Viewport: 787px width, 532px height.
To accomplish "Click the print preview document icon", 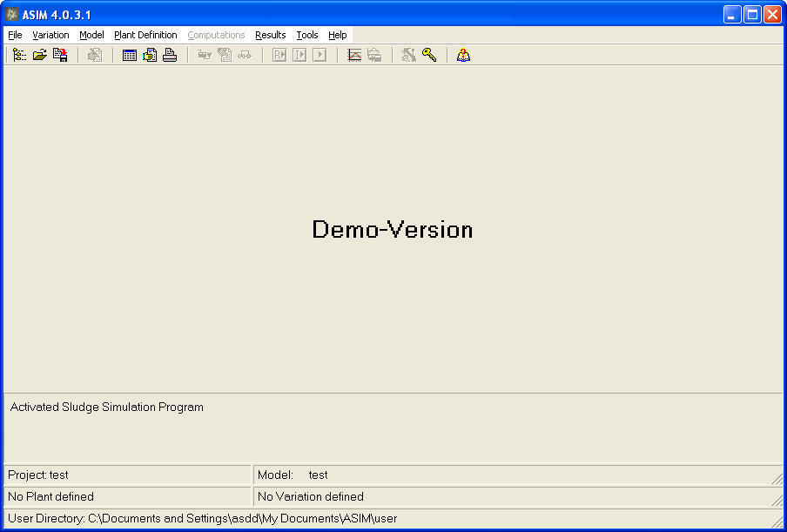I will pos(150,55).
